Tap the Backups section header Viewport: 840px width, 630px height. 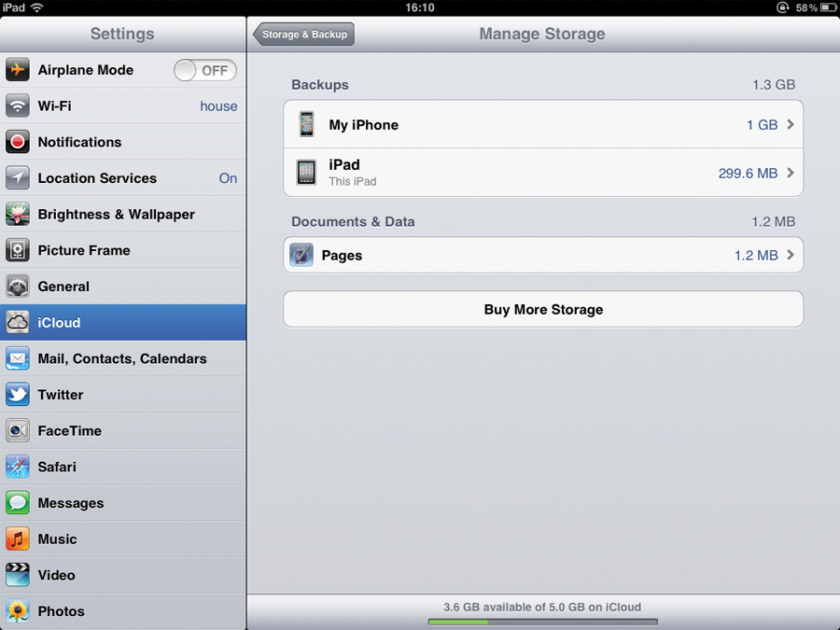[320, 85]
